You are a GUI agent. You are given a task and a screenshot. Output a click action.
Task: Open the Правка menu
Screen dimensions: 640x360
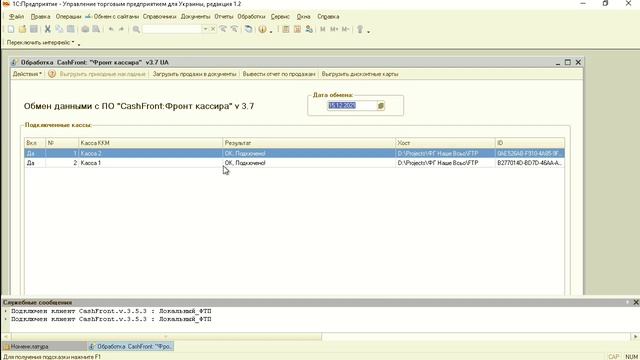(40, 17)
